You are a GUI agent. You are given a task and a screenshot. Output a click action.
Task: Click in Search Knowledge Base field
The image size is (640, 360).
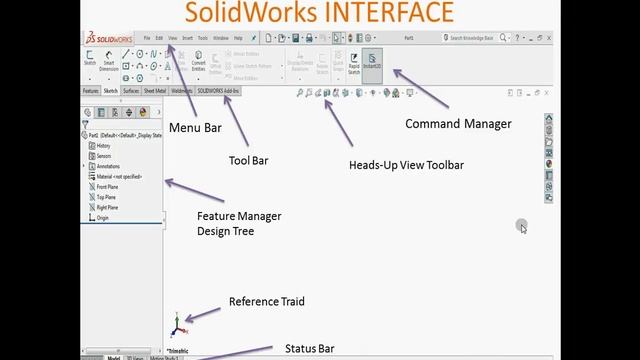pos(471,38)
